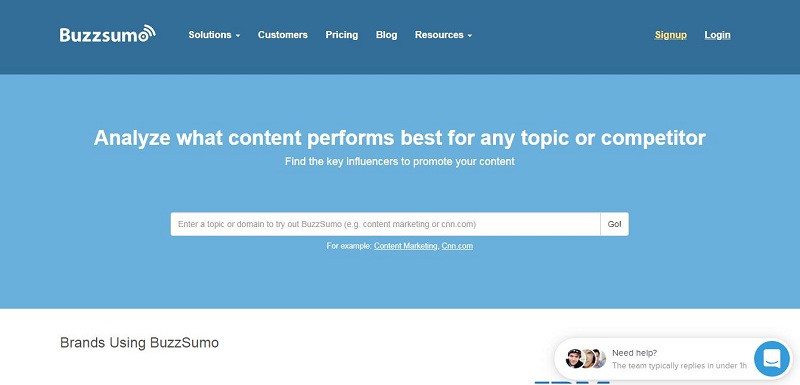This screenshot has height=385, width=800.
Task: Click the Buzzsumo logo
Action: click(107, 34)
